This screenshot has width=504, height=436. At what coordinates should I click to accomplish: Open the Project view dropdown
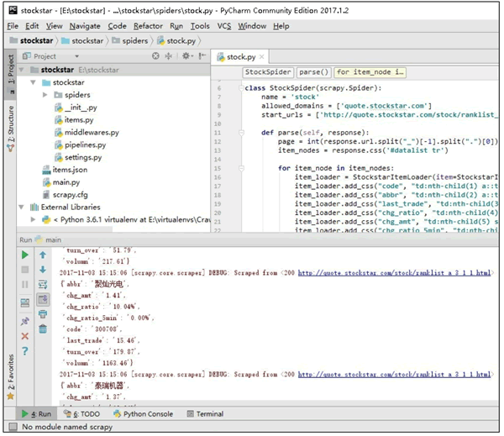tap(76, 56)
